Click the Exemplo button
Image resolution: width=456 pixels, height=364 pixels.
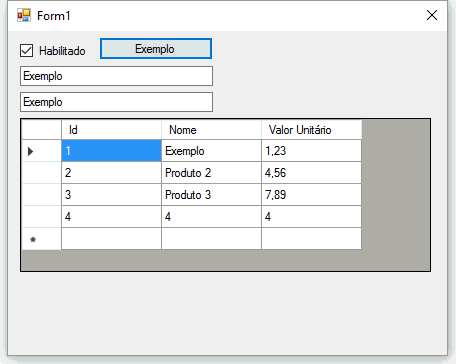click(x=156, y=49)
